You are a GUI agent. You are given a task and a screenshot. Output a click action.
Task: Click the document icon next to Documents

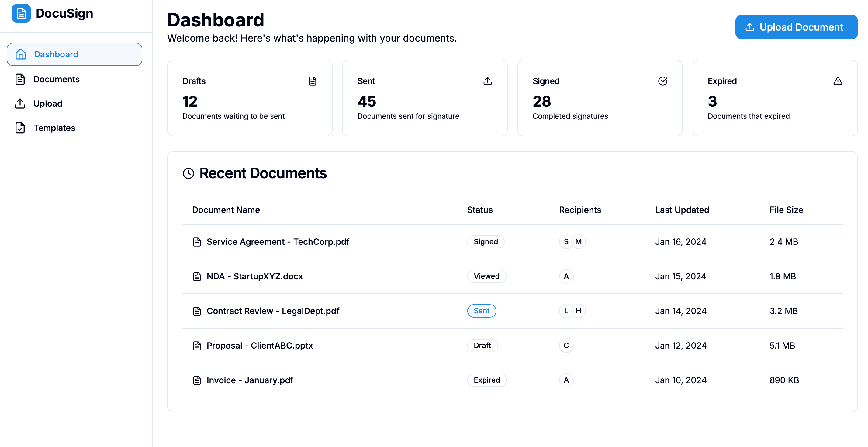[20, 79]
